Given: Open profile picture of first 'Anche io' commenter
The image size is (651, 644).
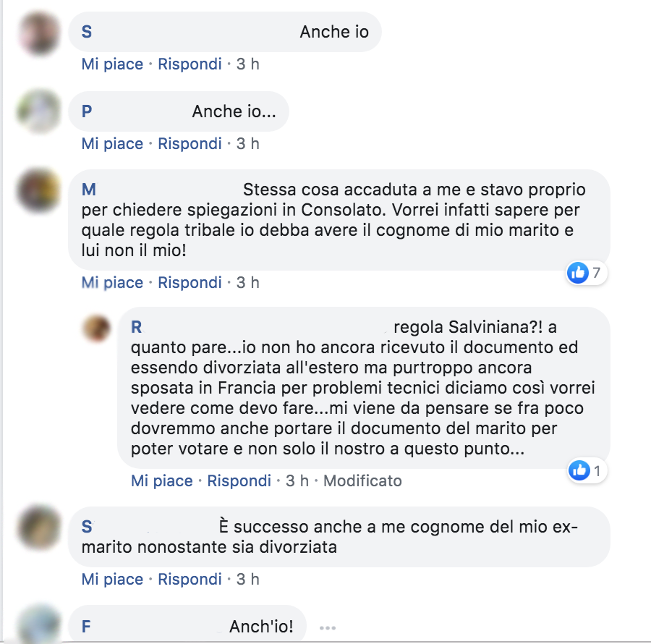Looking at the screenshot, I should coord(40,33).
